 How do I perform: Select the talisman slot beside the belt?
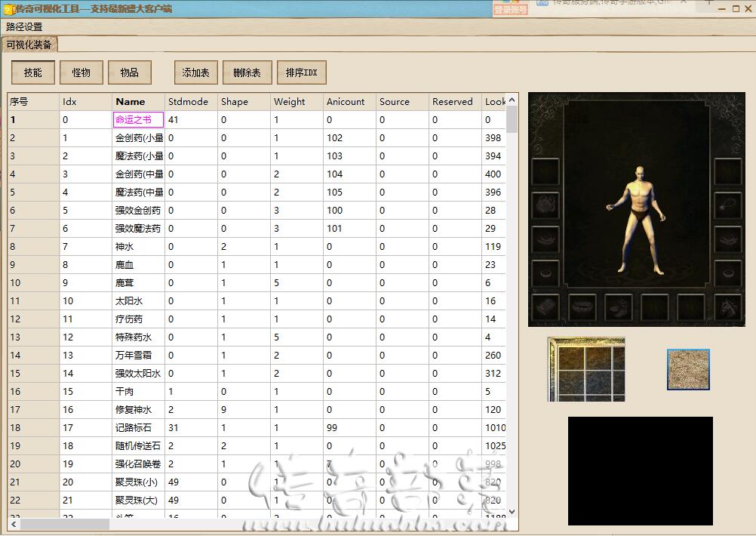point(545,308)
